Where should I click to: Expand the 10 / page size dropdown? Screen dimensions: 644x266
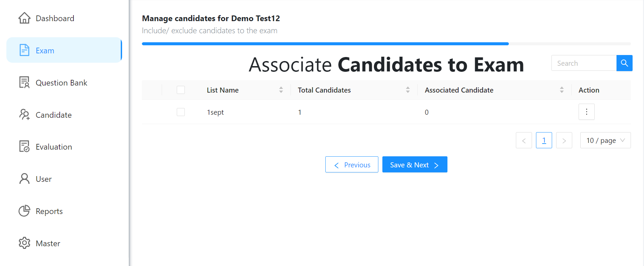(605, 140)
